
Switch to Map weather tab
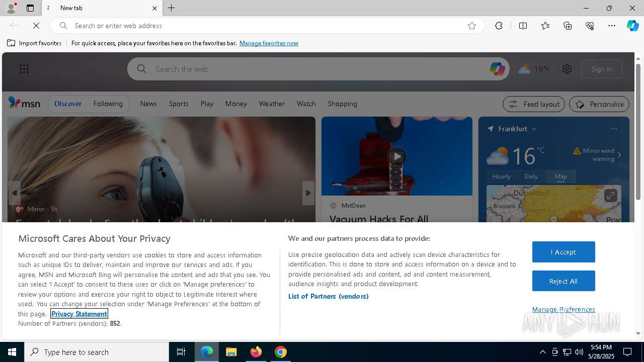tap(561, 176)
